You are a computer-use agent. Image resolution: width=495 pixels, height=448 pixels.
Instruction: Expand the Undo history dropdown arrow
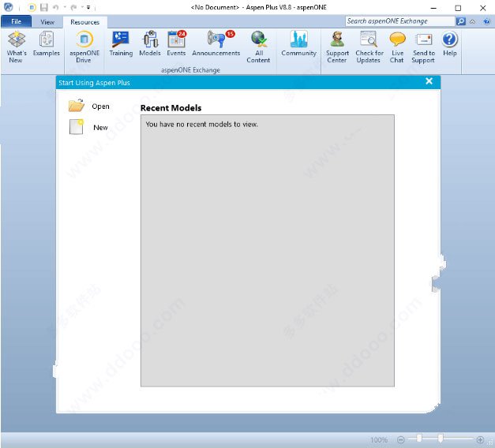pyautogui.click(x=65, y=7)
